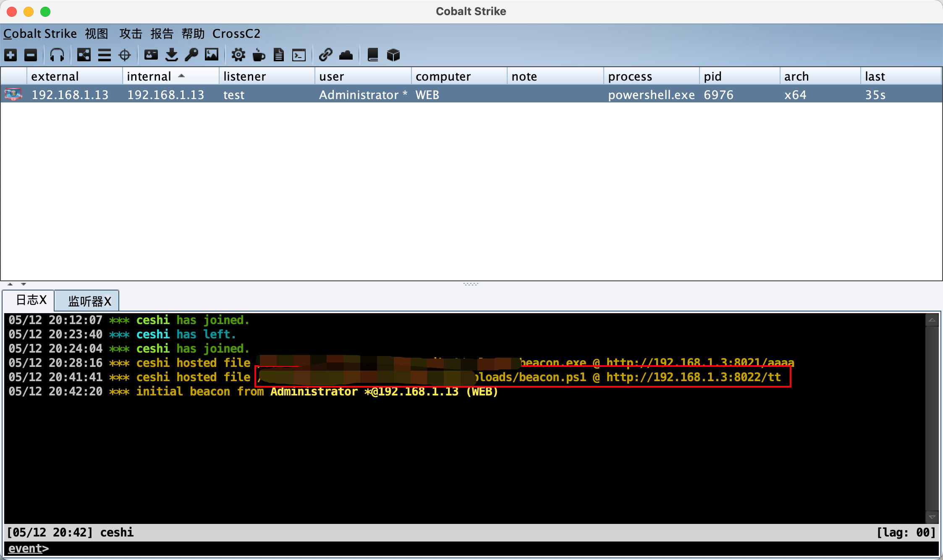Viewport: 943px width, 560px height.
Task: Click the cube About icon
Action: pyautogui.click(x=393, y=55)
